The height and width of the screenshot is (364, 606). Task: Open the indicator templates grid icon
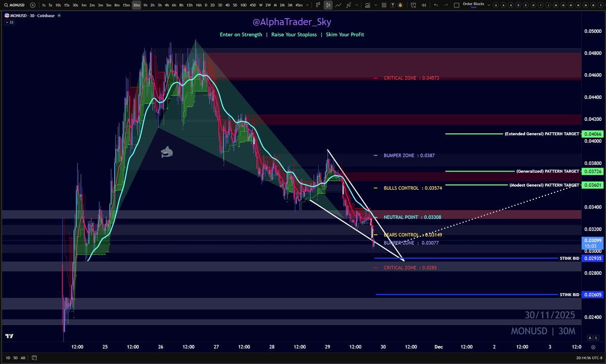(384, 5)
